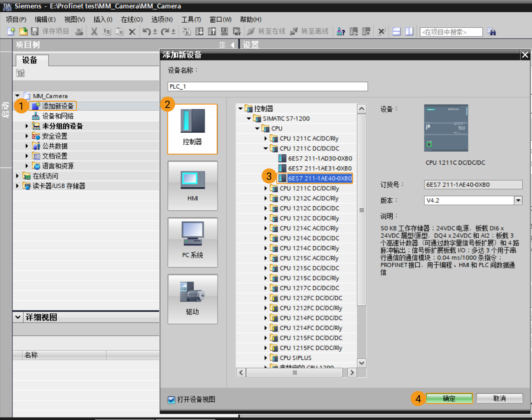Cancel the Add new device dialog
Image resolution: width=532 pixels, height=420 pixels.
point(499,398)
